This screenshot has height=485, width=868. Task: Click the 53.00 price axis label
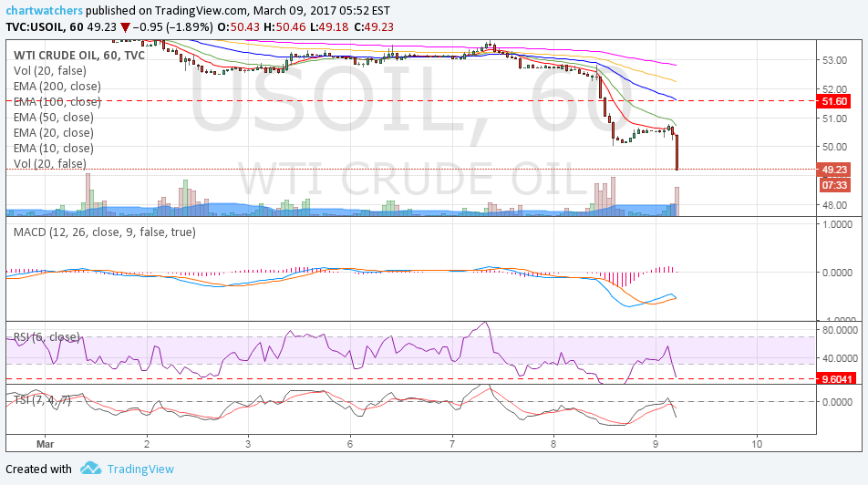[x=834, y=60]
